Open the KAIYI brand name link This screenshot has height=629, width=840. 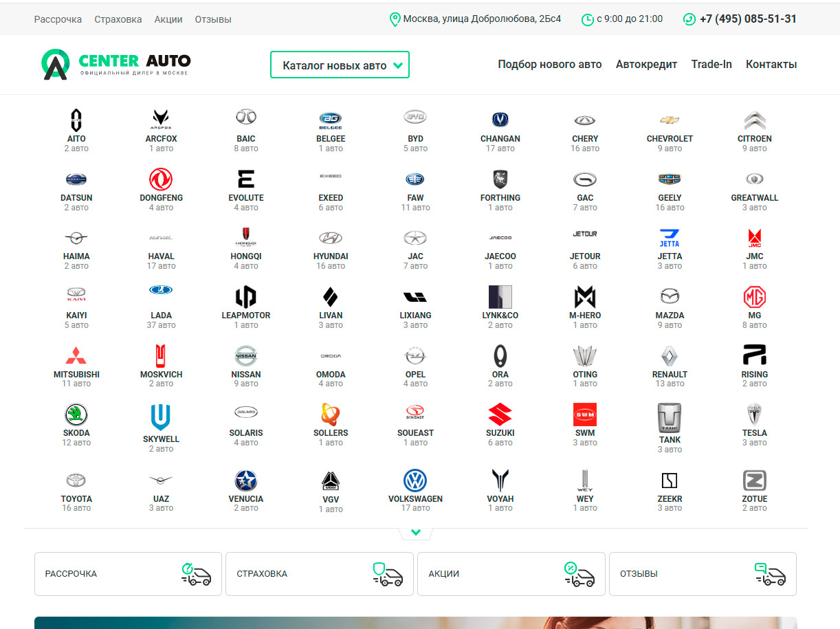click(76, 316)
